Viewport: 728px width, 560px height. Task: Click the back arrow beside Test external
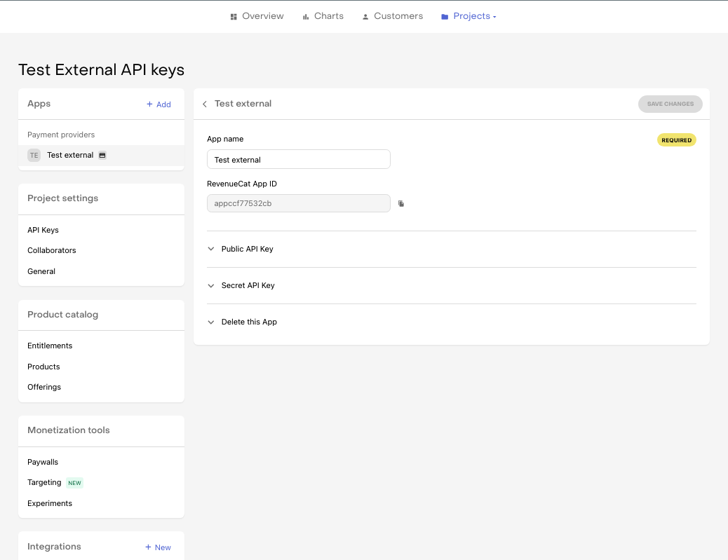[x=205, y=104]
